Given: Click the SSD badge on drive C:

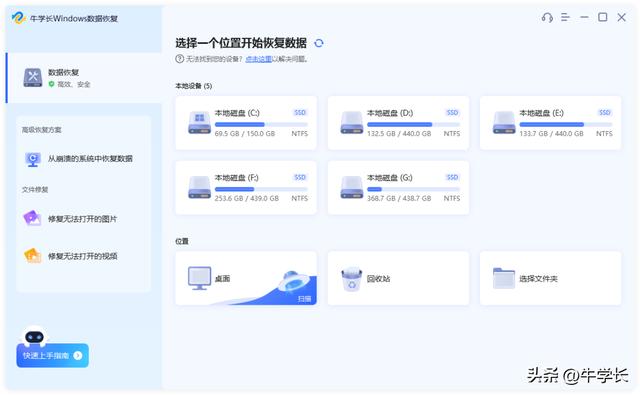Looking at the screenshot, I should pyautogui.click(x=300, y=113).
